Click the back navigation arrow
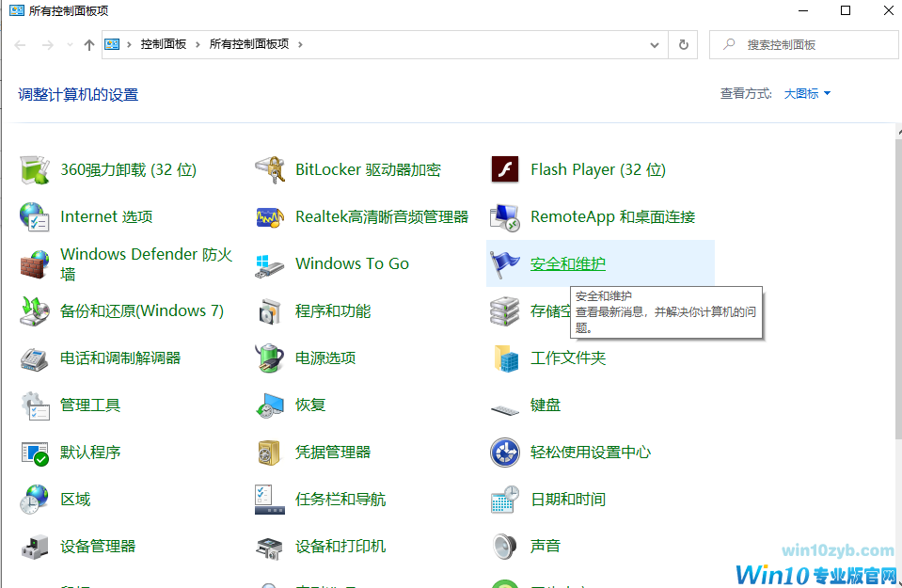 [19, 43]
